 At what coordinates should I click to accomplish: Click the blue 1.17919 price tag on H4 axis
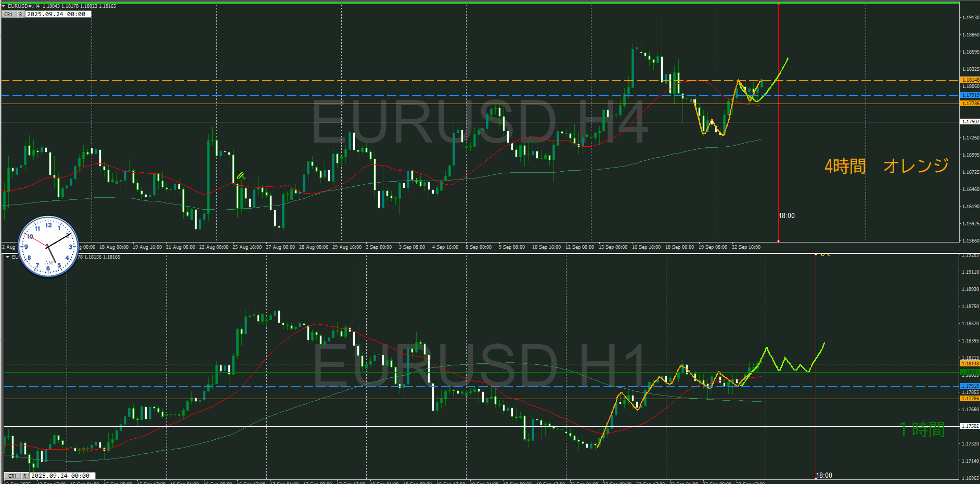point(970,95)
